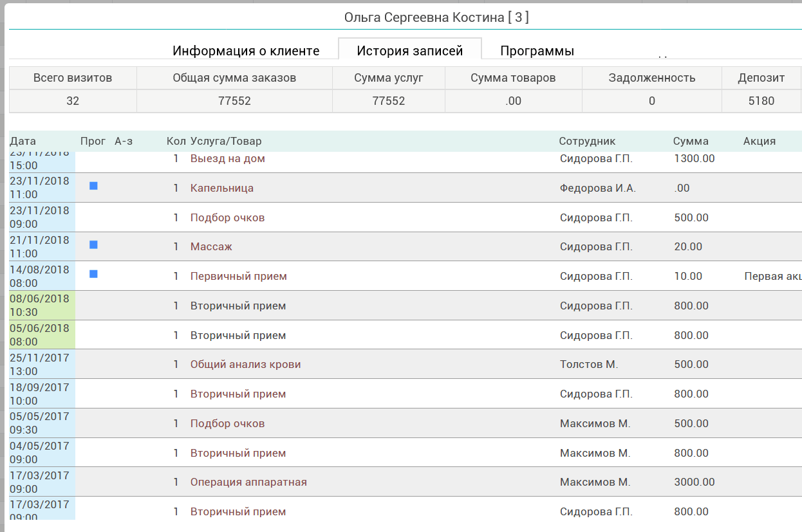Open Вторичный прием link dated 18/09/2017
The width and height of the screenshot is (802, 532).
(238, 394)
